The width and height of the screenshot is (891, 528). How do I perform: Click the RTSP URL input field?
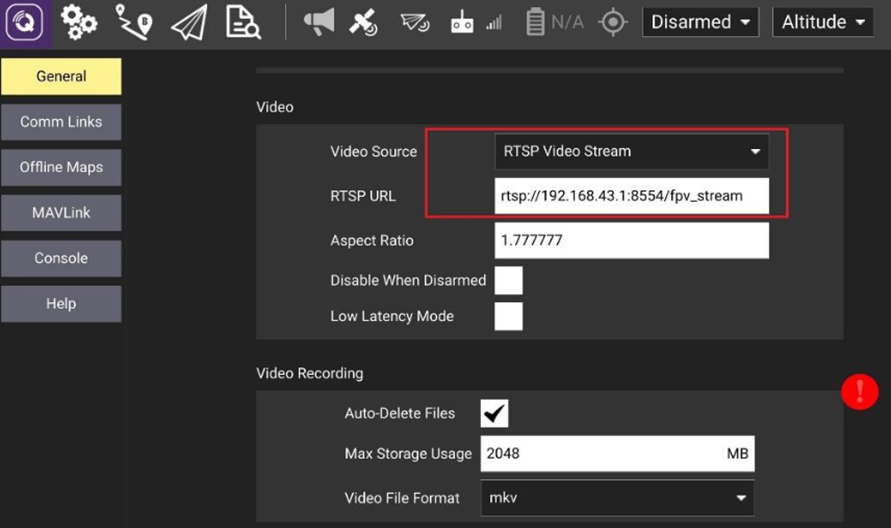click(x=631, y=196)
